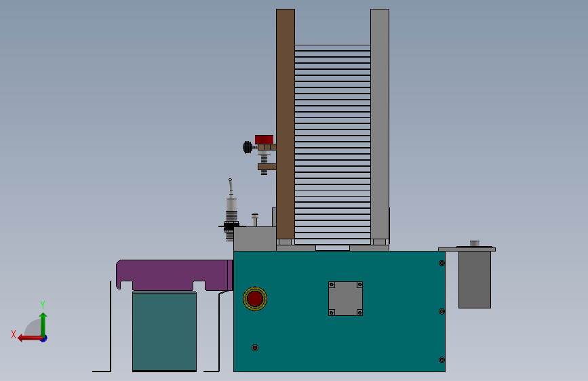Select the red emergency stop button on the cabinet
Viewport: 588px width, 381px height.
click(255, 299)
